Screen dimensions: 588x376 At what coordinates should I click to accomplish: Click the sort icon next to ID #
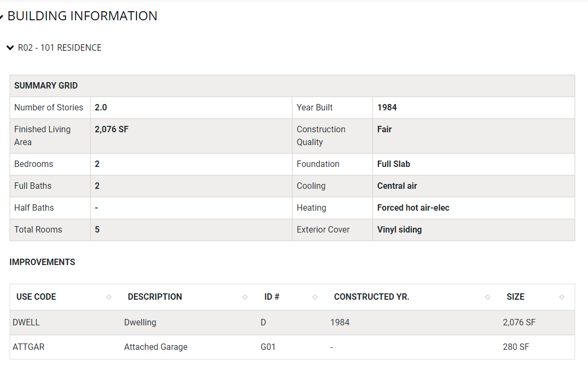315,297
